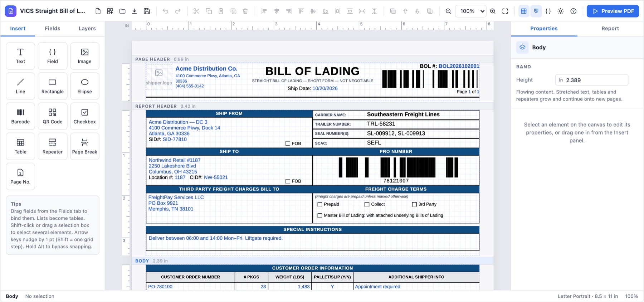
Task: Select the shipper.logo image placeholder
Action: pos(159,77)
